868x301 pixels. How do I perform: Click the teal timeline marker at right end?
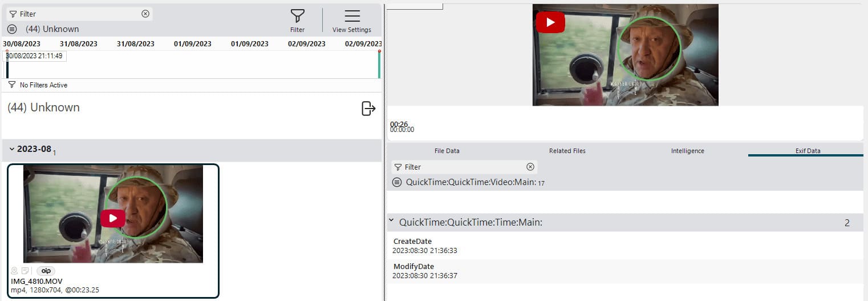coord(379,65)
